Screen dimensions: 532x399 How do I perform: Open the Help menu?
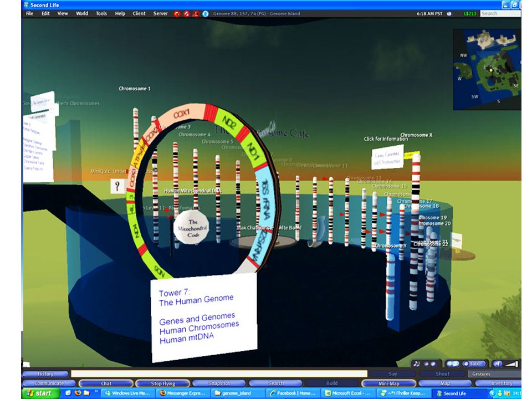120,13
